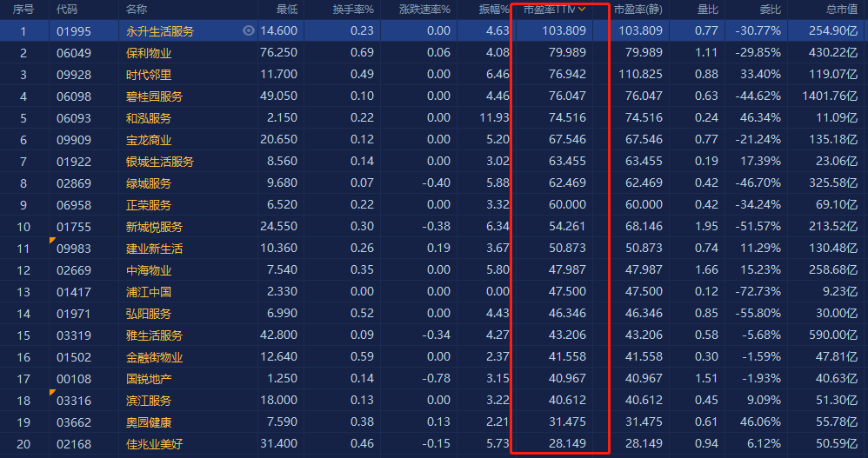The height and width of the screenshot is (458, 868).
Task: Click the stock code 01995
Action: (x=74, y=31)
